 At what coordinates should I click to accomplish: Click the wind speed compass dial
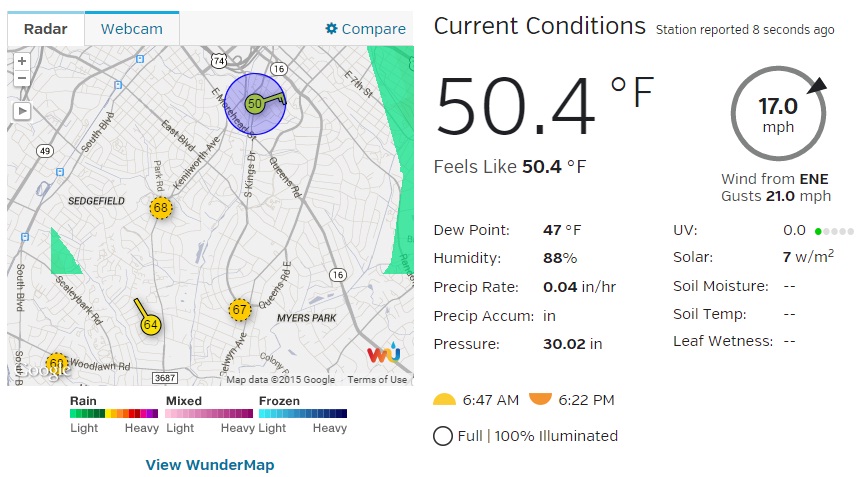coord(778,113)
